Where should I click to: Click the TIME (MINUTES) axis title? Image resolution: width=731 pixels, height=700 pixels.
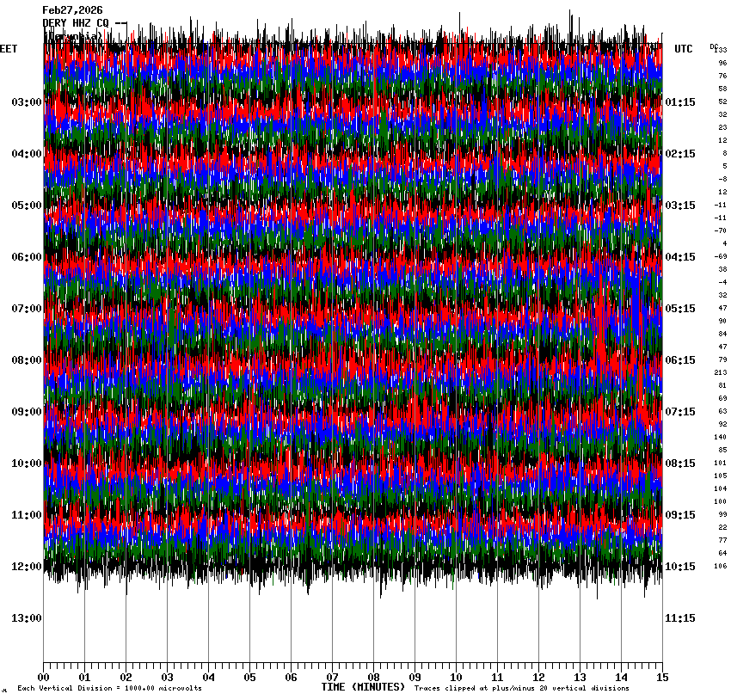pos(362,687)
